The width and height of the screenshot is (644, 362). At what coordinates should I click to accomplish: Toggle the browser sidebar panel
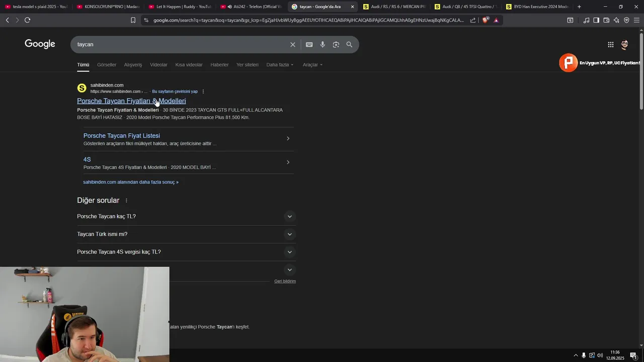coord(596,20)
